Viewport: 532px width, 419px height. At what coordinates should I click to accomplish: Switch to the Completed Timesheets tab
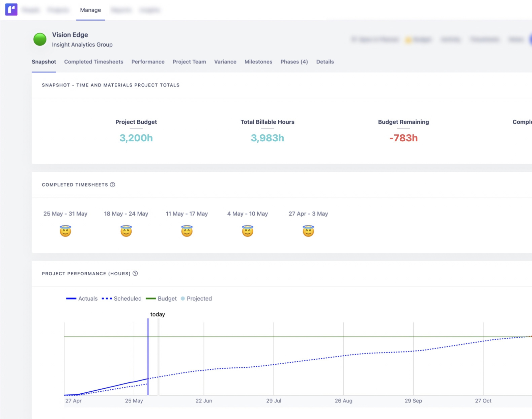(x=94, y=62)
